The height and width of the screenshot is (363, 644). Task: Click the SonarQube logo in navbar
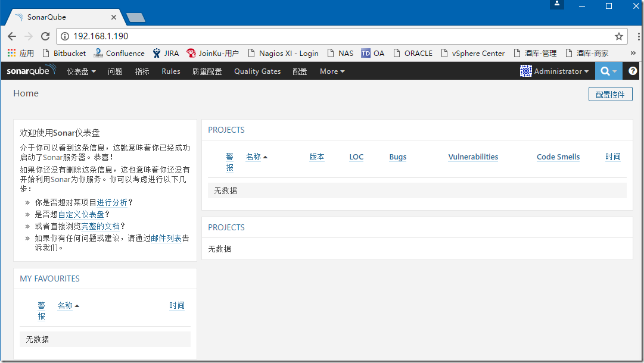[31, 71]
